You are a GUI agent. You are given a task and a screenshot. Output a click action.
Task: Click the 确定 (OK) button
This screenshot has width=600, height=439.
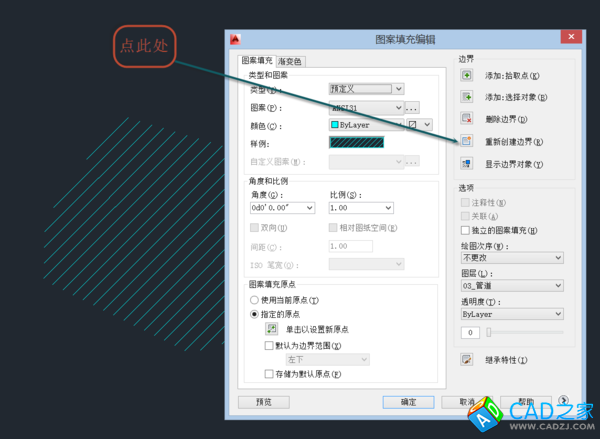(408, 402)
